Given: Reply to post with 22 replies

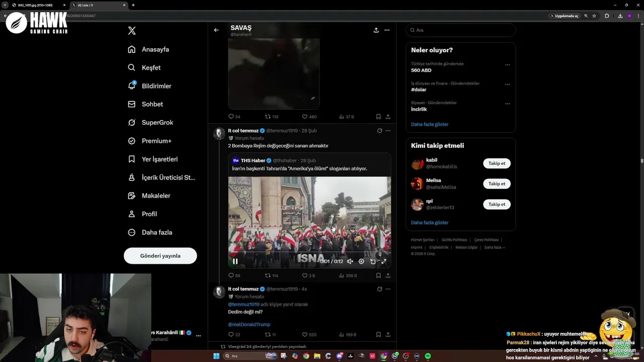Looking at the screenshot, I should coord(234,334).
